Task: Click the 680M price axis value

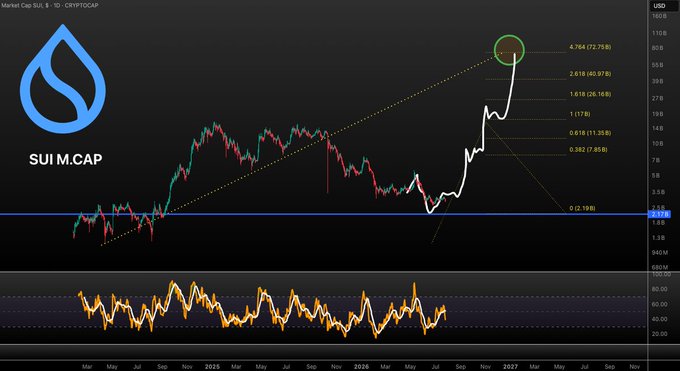Action: point(660,267)
